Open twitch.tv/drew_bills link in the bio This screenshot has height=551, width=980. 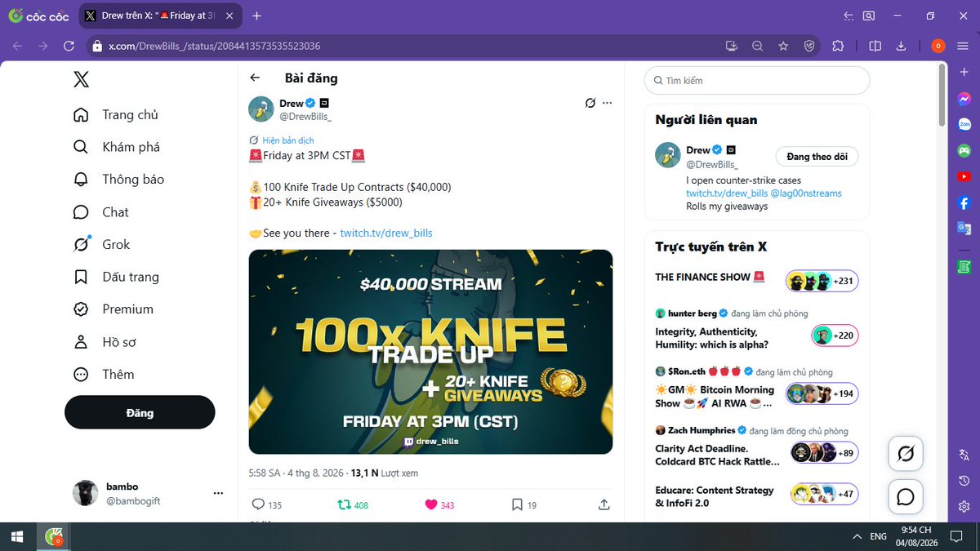[x=727, y=193]
